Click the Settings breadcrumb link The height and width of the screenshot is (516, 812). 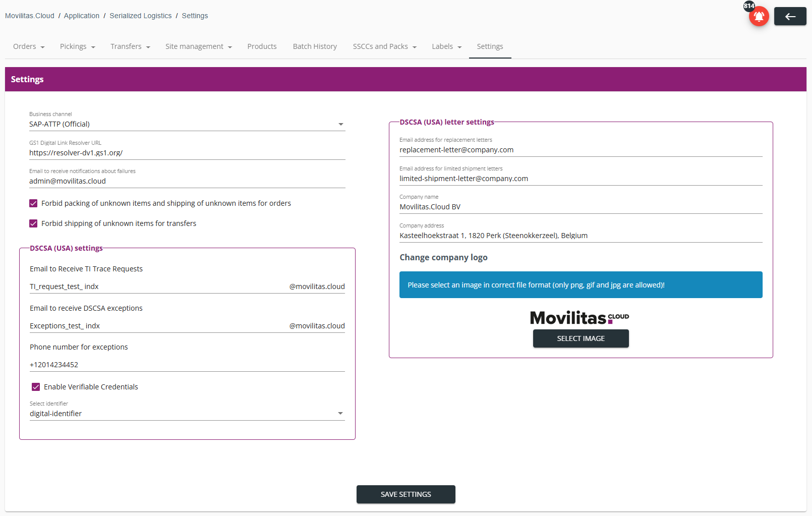pyautogui.click(x=195, y=16)
